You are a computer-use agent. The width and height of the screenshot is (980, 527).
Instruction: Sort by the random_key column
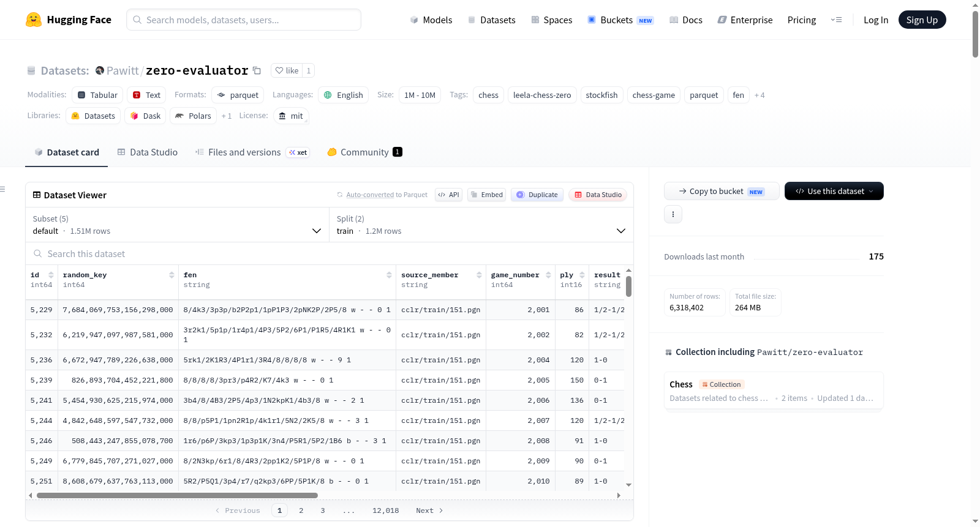[171, 275]
